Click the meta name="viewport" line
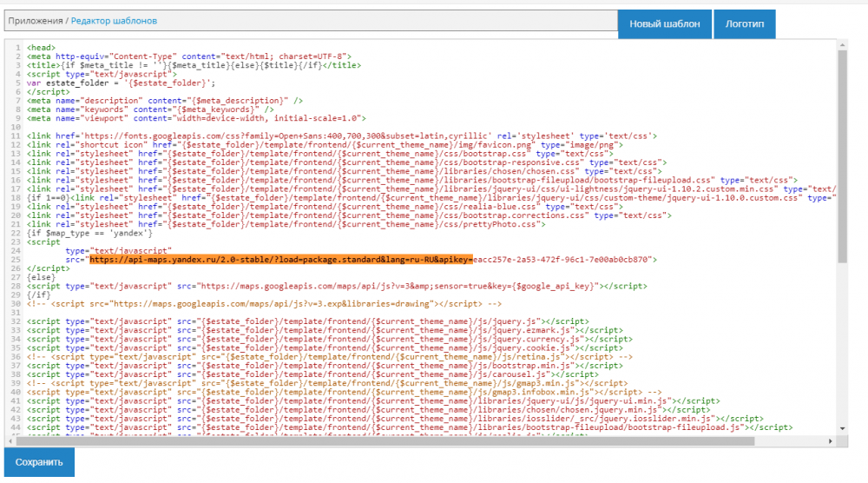This screenshot has height=483, width=868. [x=196, y=118]
